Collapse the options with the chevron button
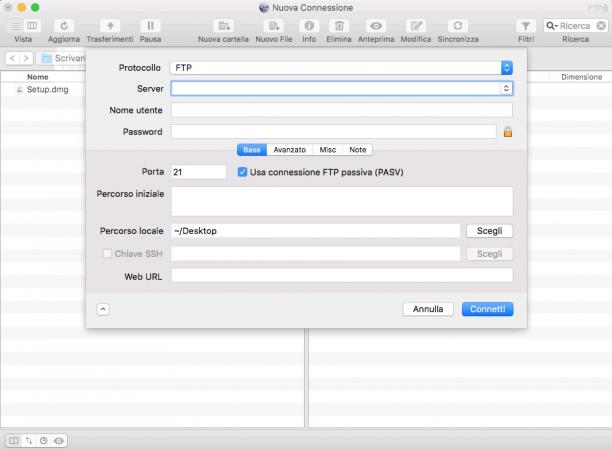 (x=103, y=309)
